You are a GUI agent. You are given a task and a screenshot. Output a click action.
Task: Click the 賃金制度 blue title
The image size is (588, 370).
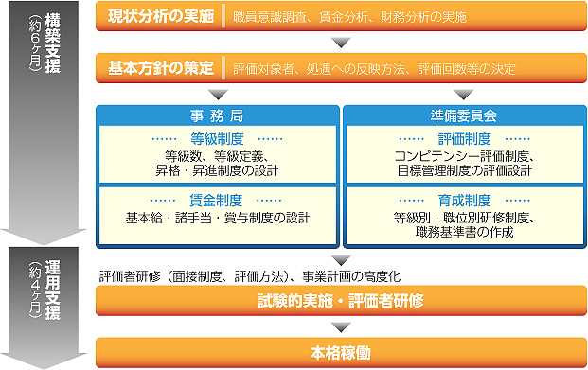coord(216,201)
